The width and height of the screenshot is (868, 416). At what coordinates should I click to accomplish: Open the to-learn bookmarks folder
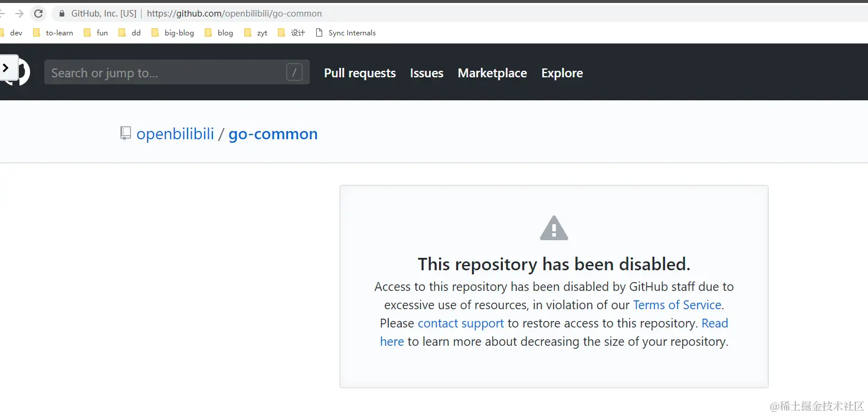click(53, 33)
